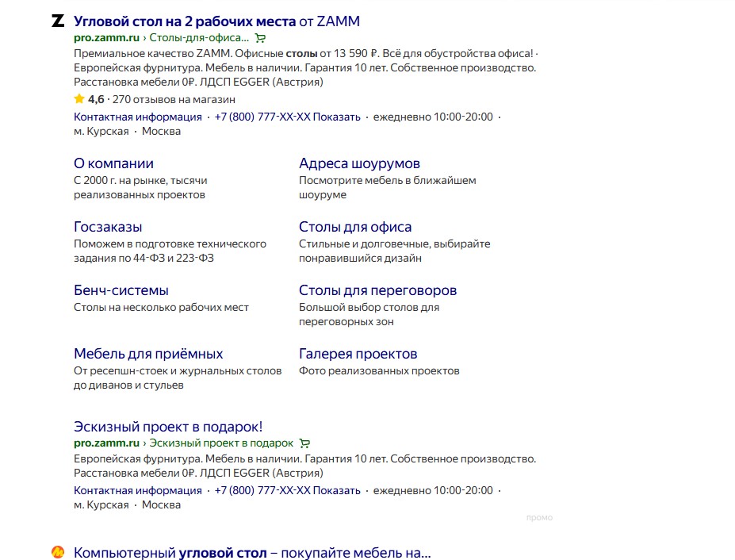Open the pro.zamm.ru domain in the first ad
This screenshot has width=735, height=560.
tap(106, 37)
